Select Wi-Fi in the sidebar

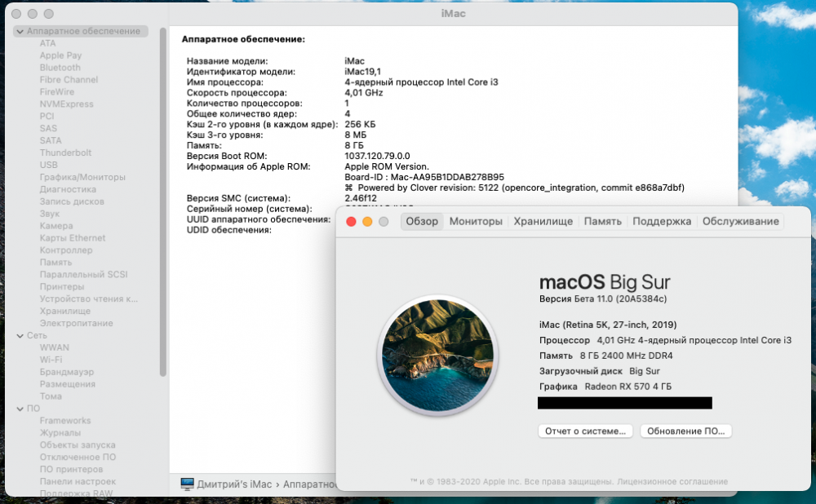click(x=51, y=360)
